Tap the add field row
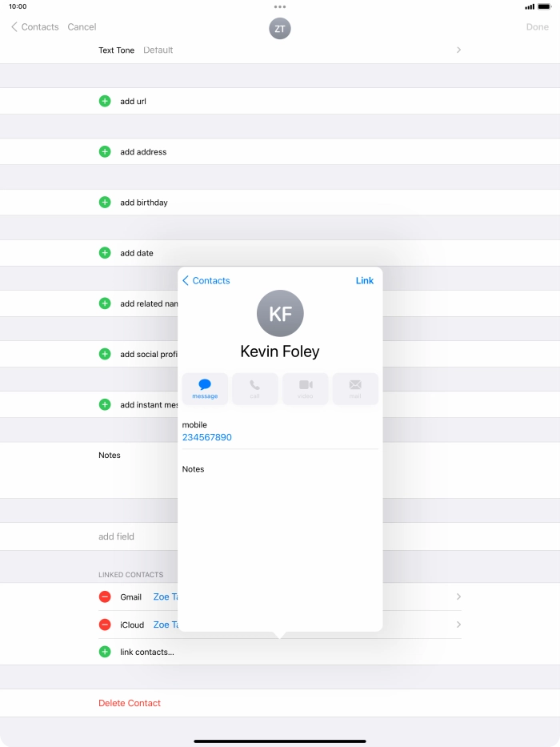Image resolution: width=560 pixels, height=747 pixels. [117, 536]
